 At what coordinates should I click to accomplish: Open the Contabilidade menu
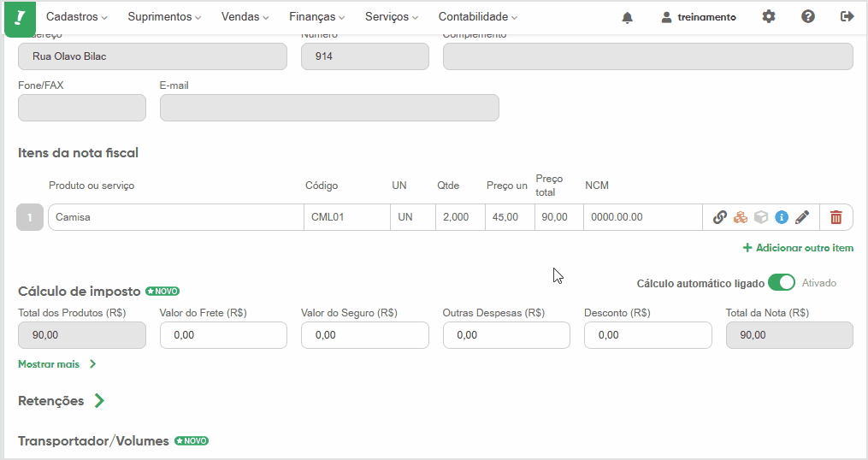click(478, 16)
